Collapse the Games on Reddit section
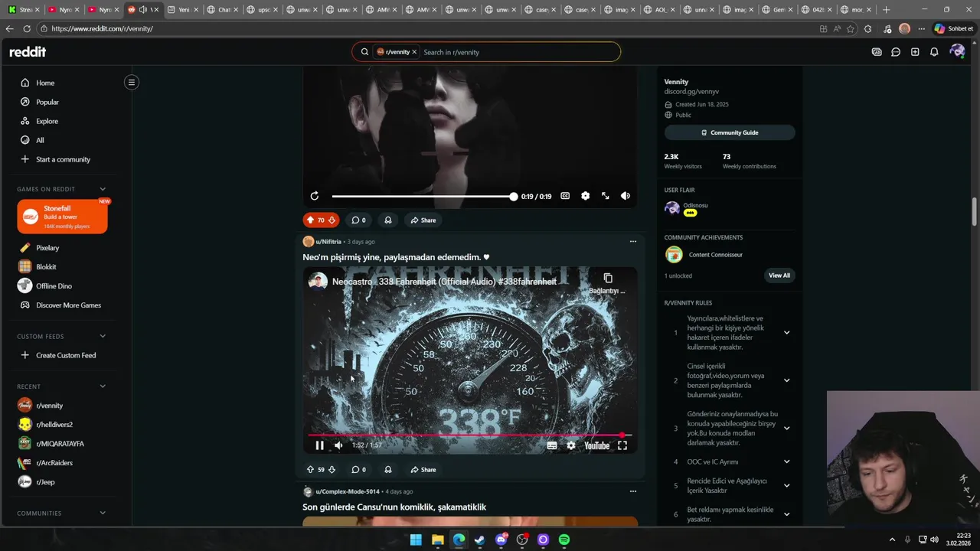 coord(103,189)
